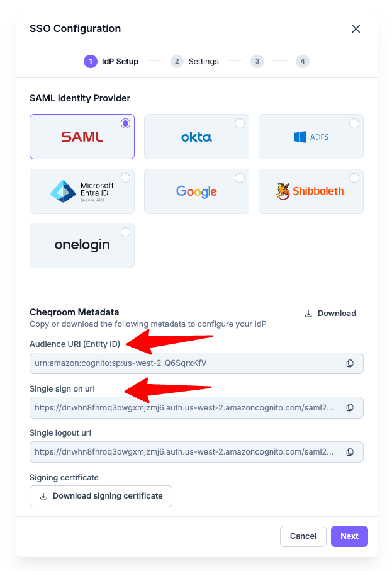Select the Okta identity provider logo
Screen dimensions: 392x571
[x=196, y=137]
